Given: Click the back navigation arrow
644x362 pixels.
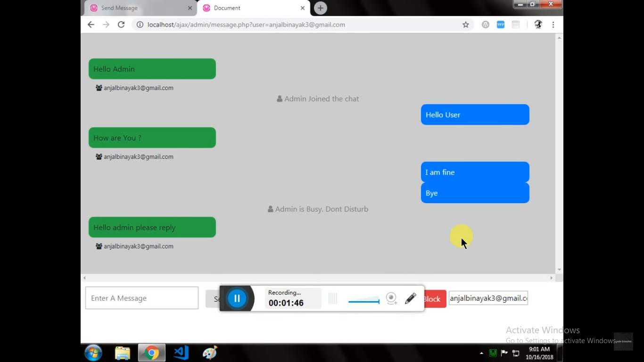Looking at the screenshot, I should (x=91, y=25).
